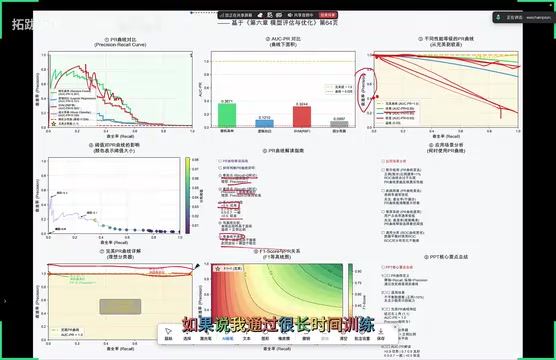Click the red 结束共享 stop sharing button

point(328,15)
